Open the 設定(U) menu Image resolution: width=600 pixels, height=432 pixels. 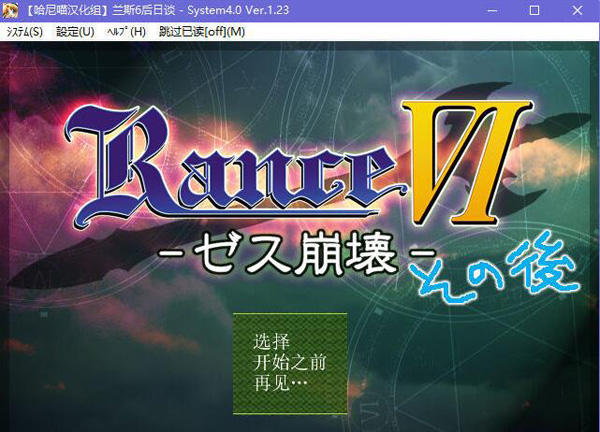pos(75,32)
